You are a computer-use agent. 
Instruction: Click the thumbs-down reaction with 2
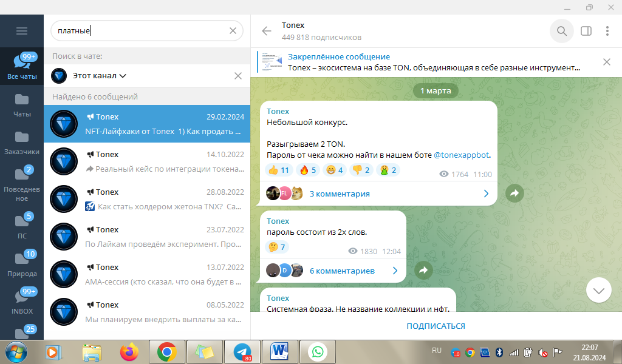(x=361, y=170)
